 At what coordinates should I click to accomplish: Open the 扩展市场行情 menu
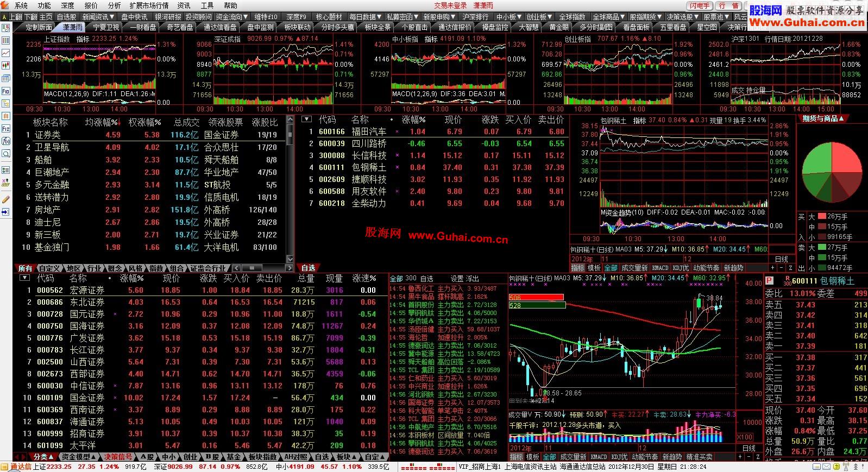pyautogui.click(x=149, y=5)
